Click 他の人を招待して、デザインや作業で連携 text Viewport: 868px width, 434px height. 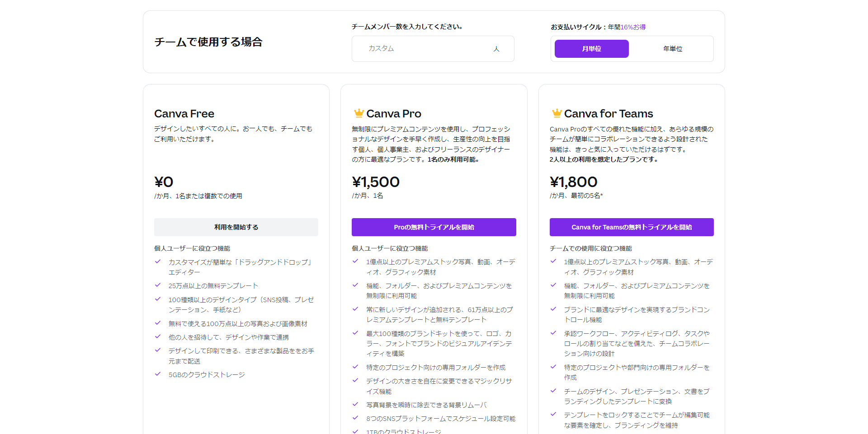229,337
